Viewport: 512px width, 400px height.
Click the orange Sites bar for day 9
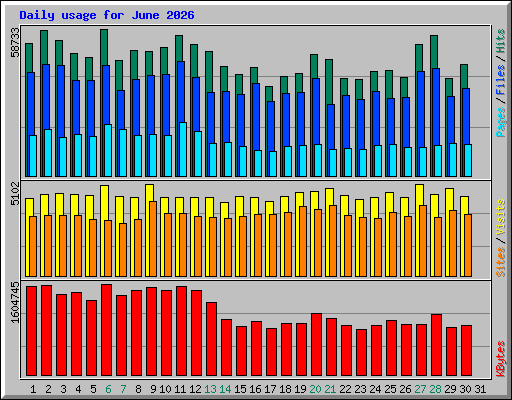(x=153, y=239)
